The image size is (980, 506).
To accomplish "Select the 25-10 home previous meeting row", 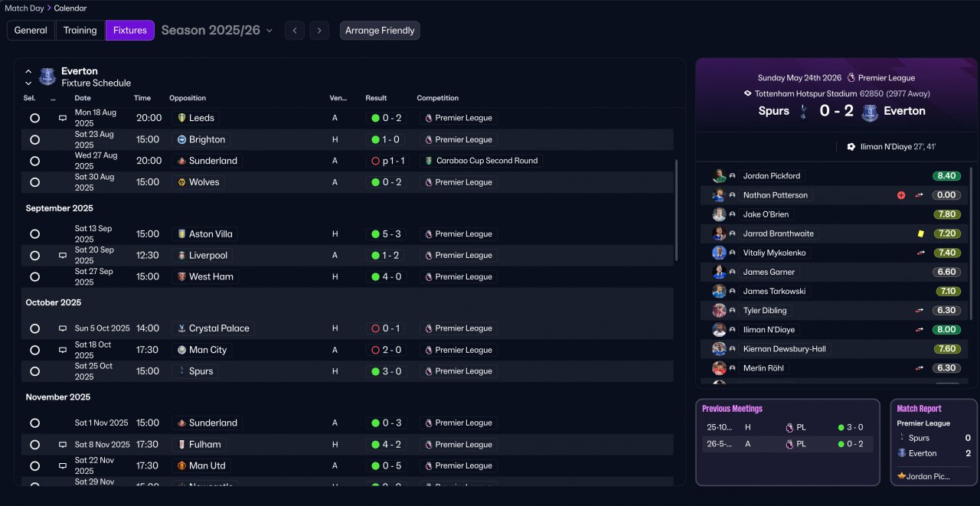I will click(788, 427).
